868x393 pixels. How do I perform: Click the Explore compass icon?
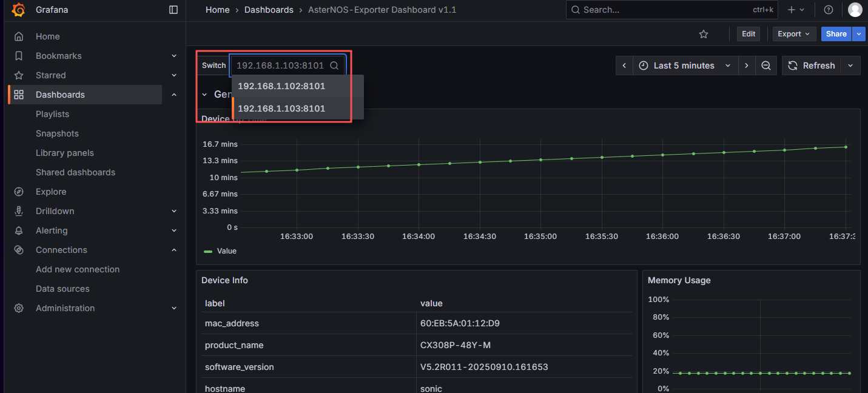click(x=19, y=192)
